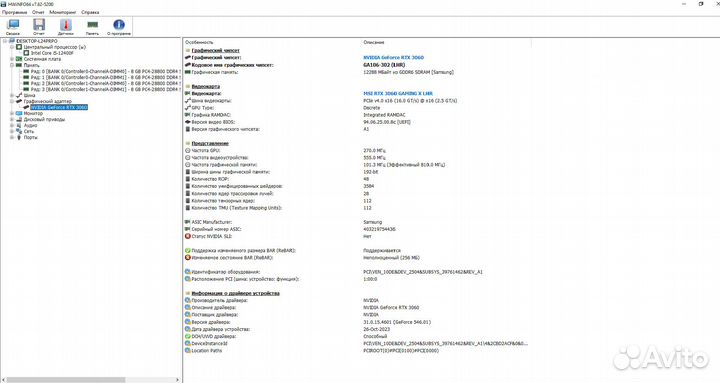This screenshot has height=383, width=720.
Task: Click right arrow of tree horizontal scrollbar
Action: coord(178,380)
